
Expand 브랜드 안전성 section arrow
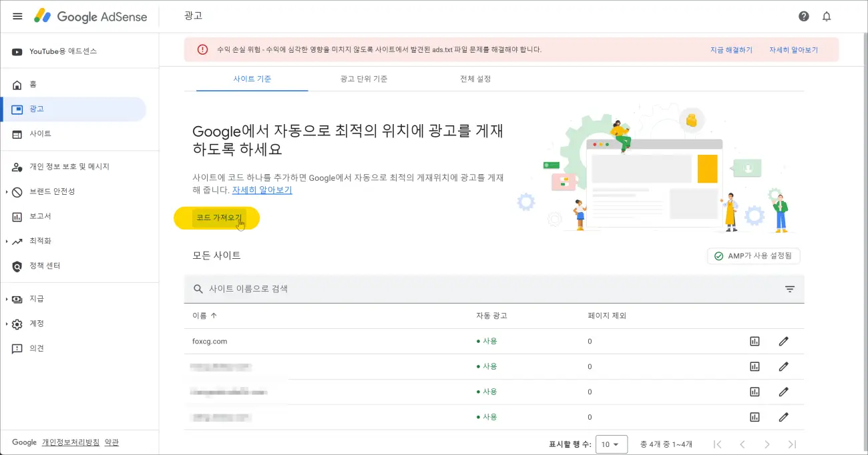pyautogui.click(x=7, y=191)
